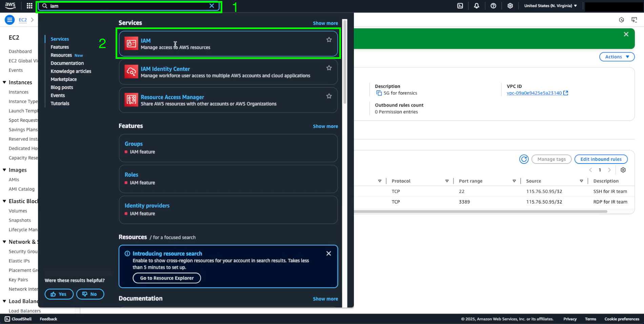Click the thumbs-up Yes button

[59, 294]
